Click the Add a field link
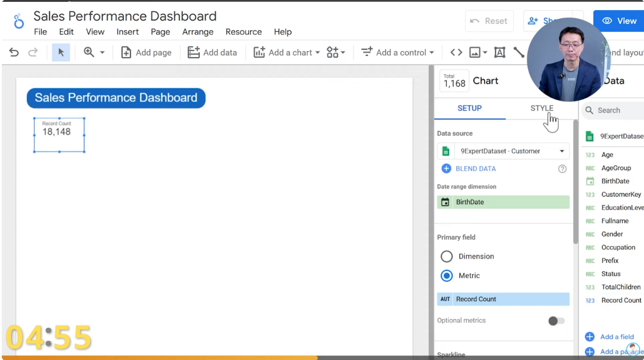 616,337
